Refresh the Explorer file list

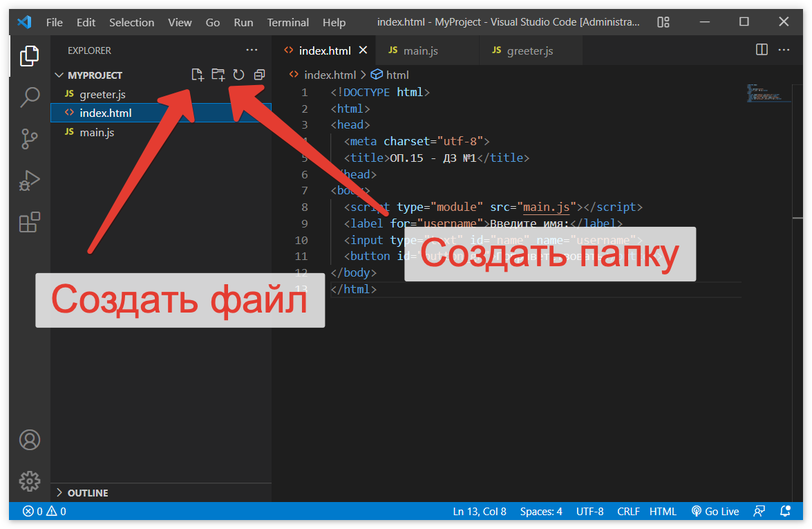[238, 75]
